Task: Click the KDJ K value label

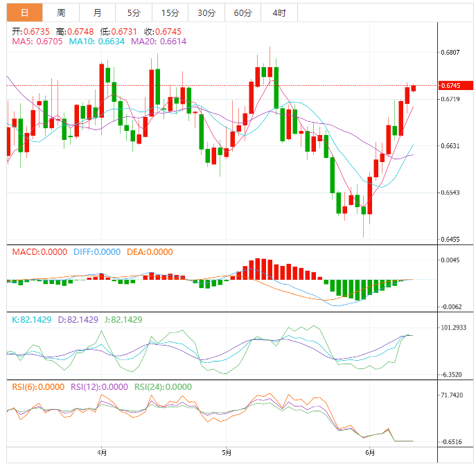Action: click(30, 319)
